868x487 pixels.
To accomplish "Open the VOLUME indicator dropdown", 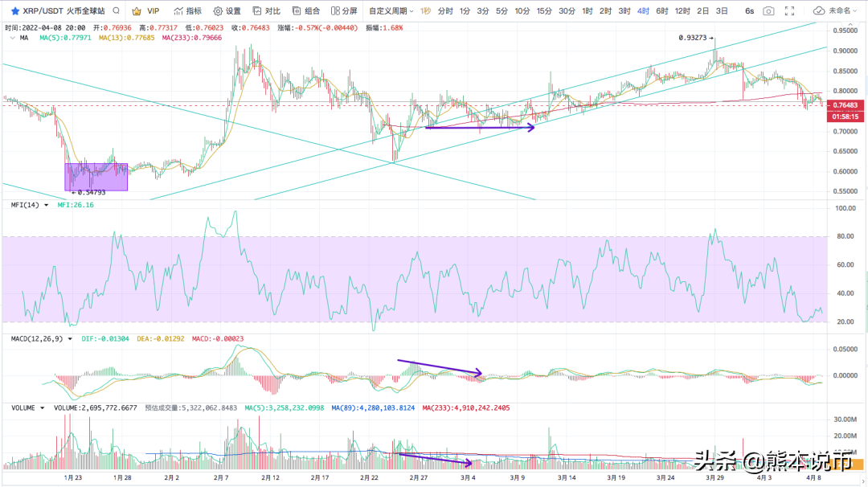I will pyautogui.click(x=43, y=407).
